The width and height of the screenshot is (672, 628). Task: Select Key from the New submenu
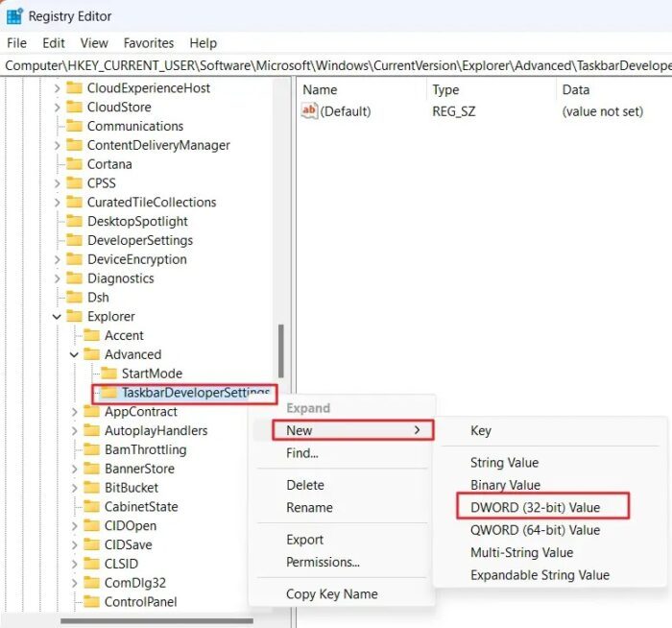[480, 430]
